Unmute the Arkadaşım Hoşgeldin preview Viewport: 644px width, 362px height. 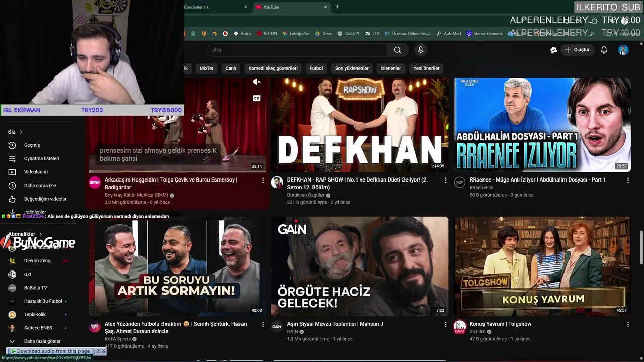257,82
